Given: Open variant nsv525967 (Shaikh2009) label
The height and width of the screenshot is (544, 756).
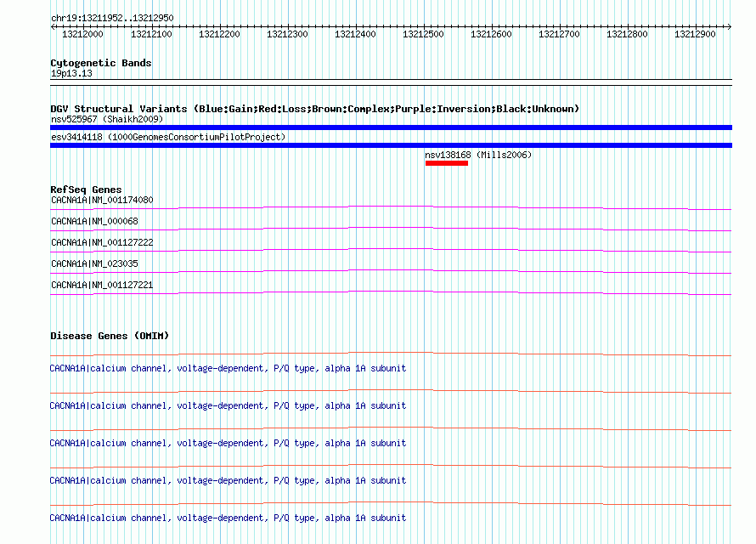Looking at the screenshot, I should coord(107,119).
